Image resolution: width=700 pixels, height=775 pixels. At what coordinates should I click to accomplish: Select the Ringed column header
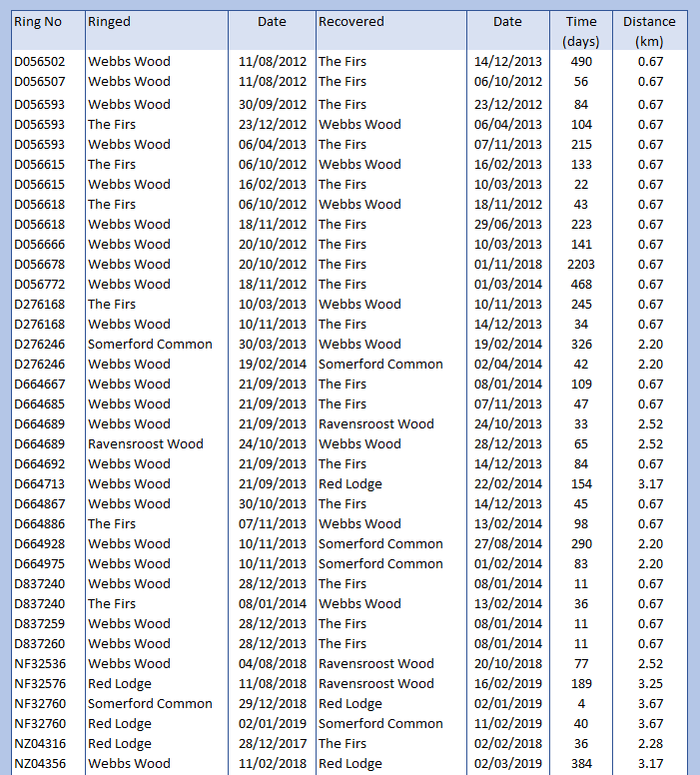click(109, 22)
